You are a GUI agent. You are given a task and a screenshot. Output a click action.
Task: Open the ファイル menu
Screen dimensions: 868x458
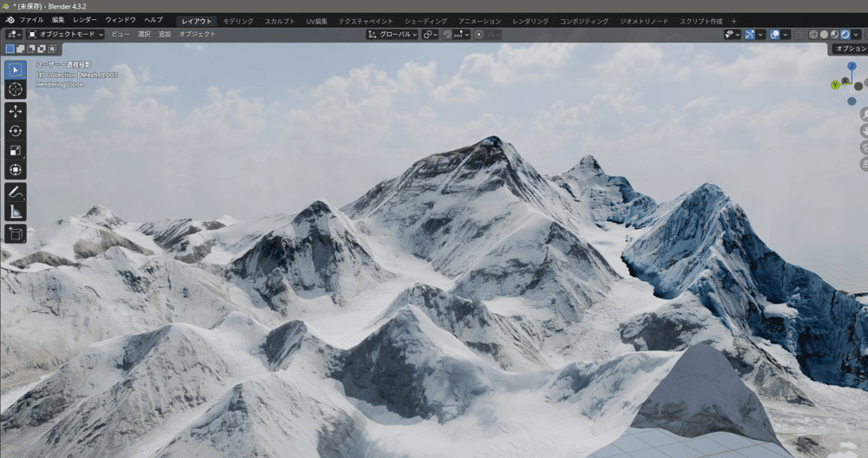click(x=31, y=20)
